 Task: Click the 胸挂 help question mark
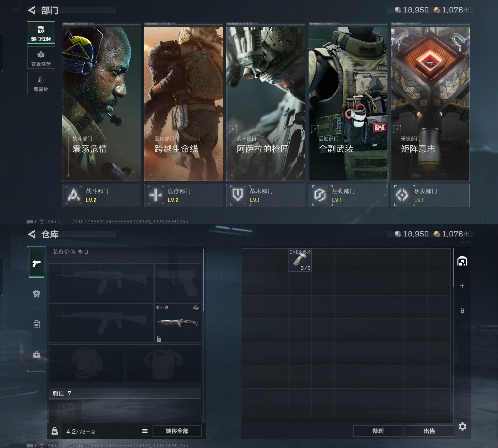pyautogui.click(x=70, y=393)
